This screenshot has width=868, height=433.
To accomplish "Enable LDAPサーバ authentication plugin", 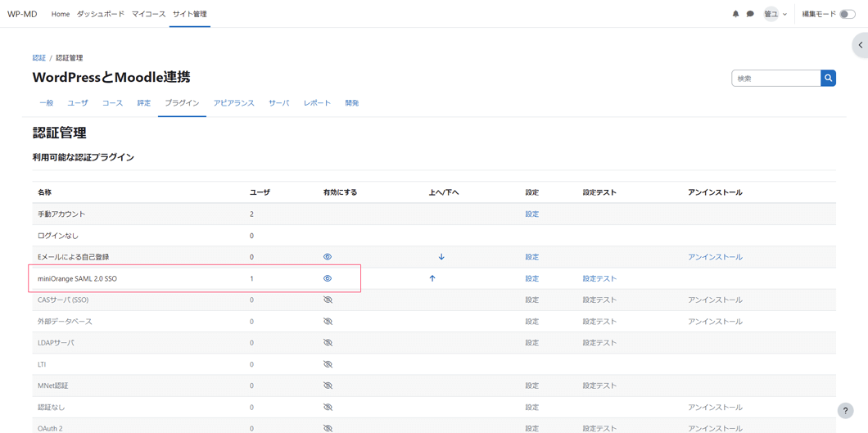I will (x=328, y=343).
